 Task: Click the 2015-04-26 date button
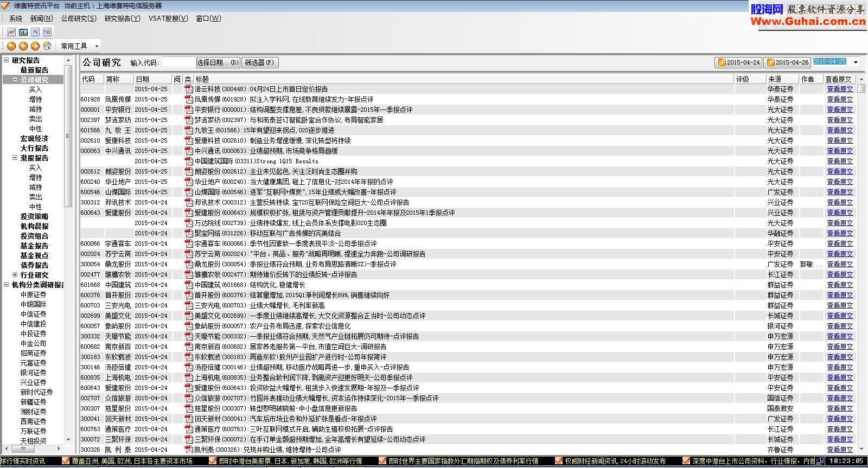pyautogui.click(x=788, y=62)
